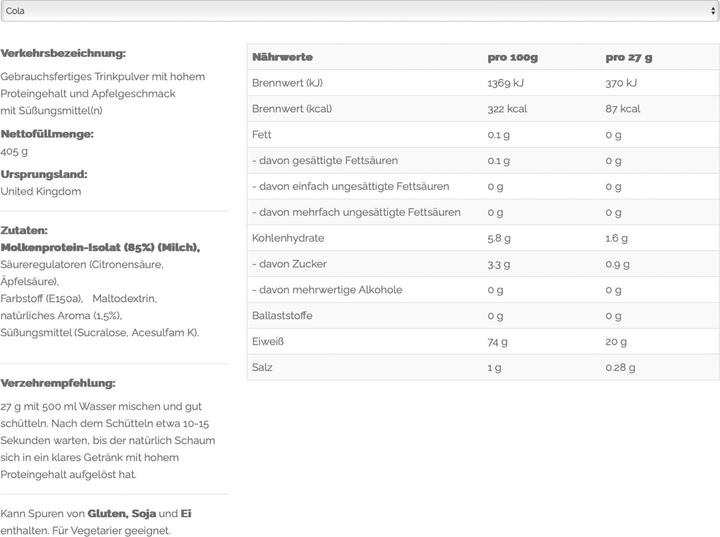The height and width of the screenshot is (537, 720).
Task: Click the Eiweiß row label
Action: 268,342
